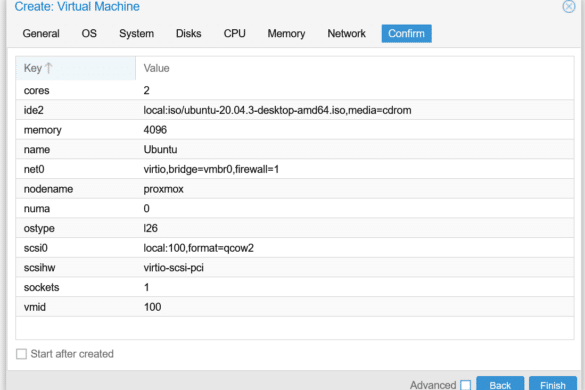Click the Value column header
This screenshot has height=390, width=585.
354,68
